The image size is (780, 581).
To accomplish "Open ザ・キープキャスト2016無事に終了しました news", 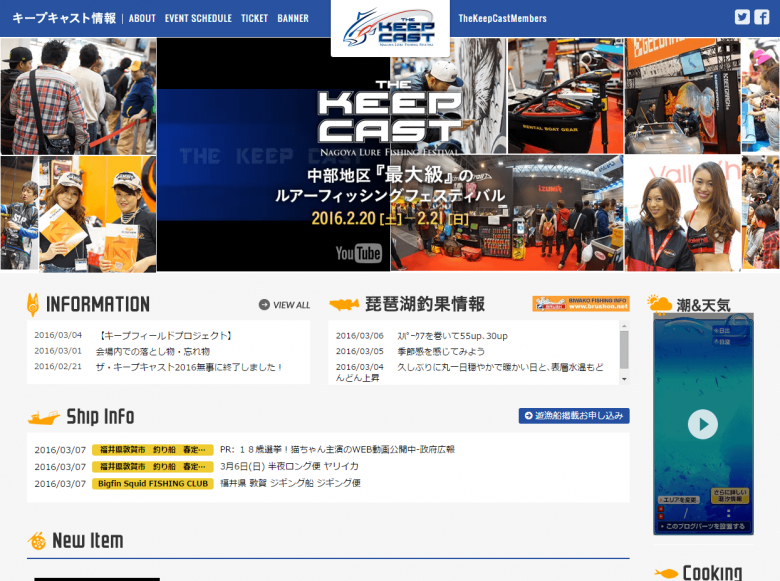I will tap(190, 367).
